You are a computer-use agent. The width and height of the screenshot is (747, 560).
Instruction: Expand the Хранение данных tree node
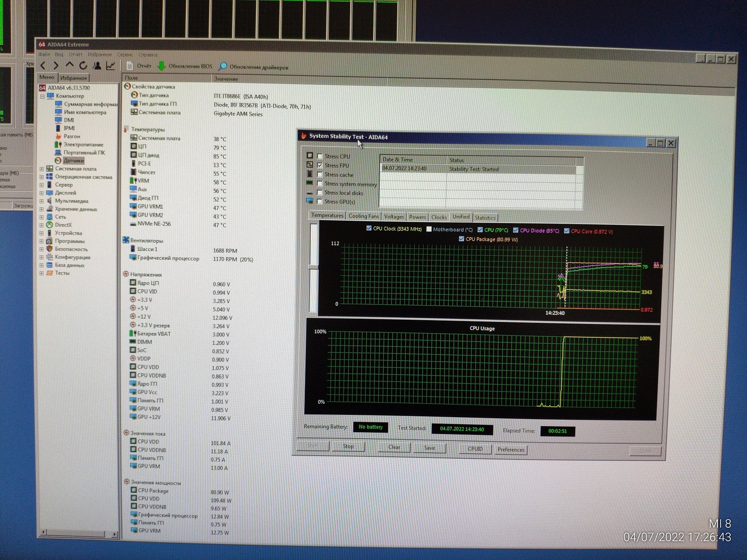click(42, 209)
